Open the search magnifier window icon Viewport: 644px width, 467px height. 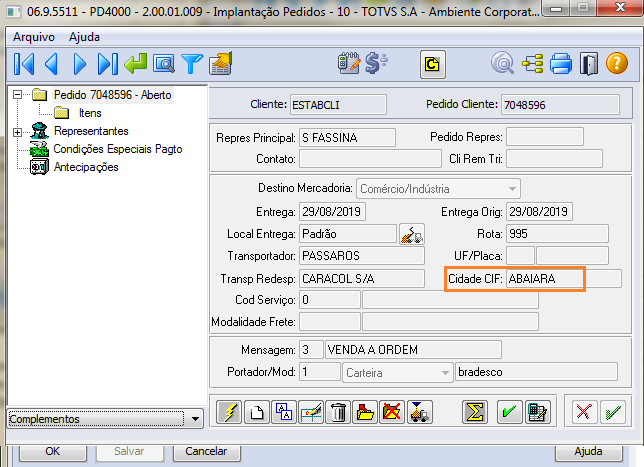point(163,64)
